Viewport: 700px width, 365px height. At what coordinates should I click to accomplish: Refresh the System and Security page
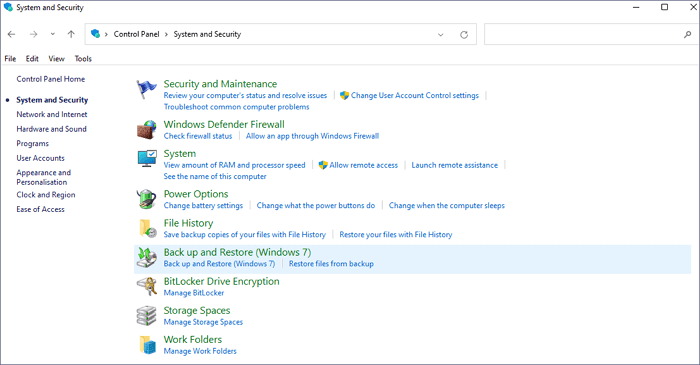464,34
